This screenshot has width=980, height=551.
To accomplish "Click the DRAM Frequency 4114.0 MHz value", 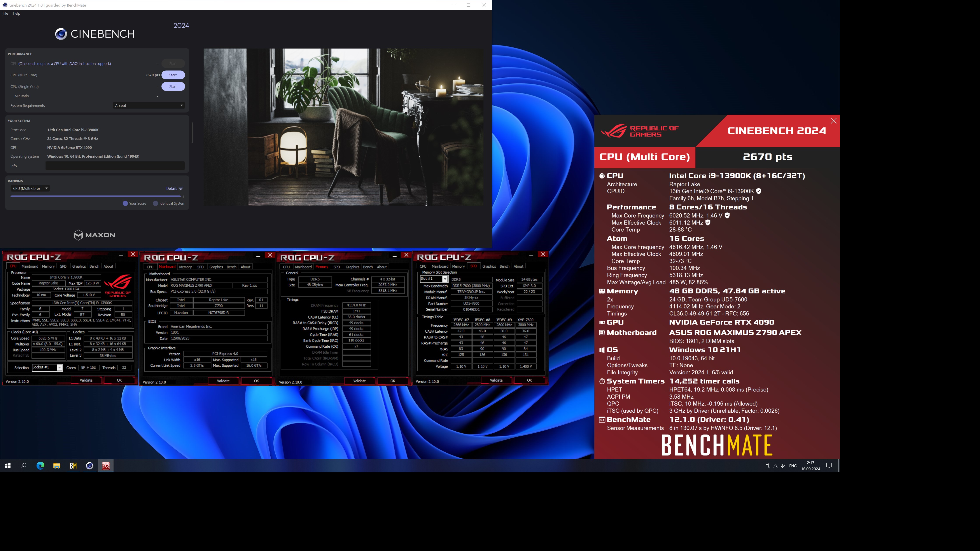I will pos(356,305).
